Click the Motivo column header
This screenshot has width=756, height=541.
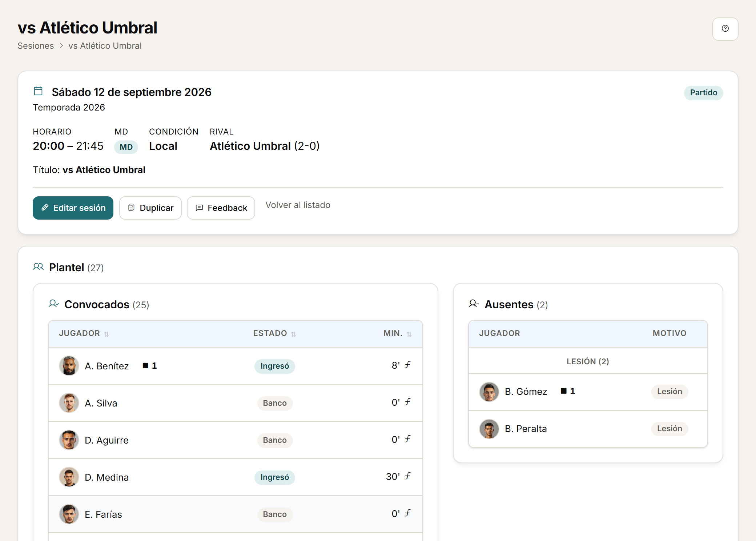coord(669,333)
